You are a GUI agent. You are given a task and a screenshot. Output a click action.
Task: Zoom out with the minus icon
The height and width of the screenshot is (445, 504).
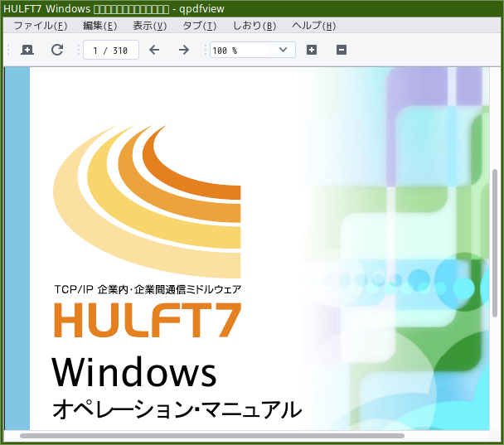click(x=342, y=50)
